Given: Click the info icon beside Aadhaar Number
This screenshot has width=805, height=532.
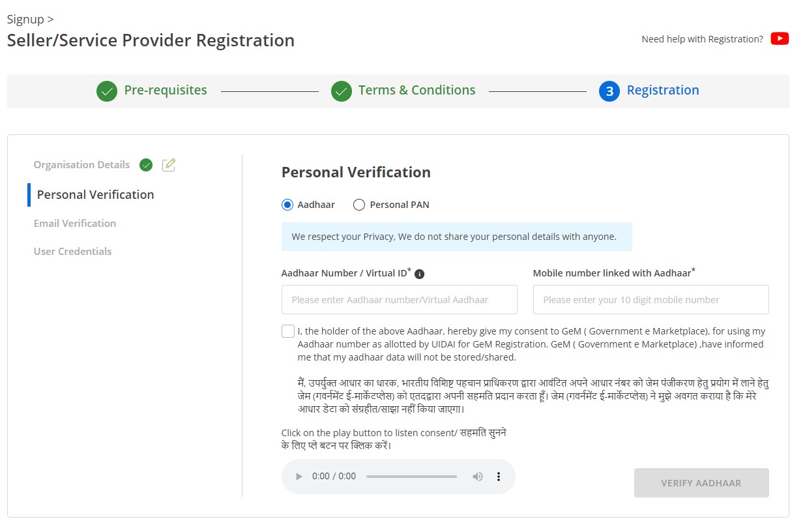Looking at the screenshot, I should click(419, 273).
